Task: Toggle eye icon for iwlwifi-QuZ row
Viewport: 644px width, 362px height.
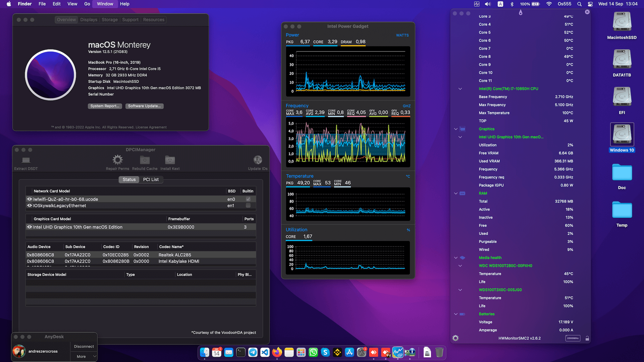Action: pos(30,199)
